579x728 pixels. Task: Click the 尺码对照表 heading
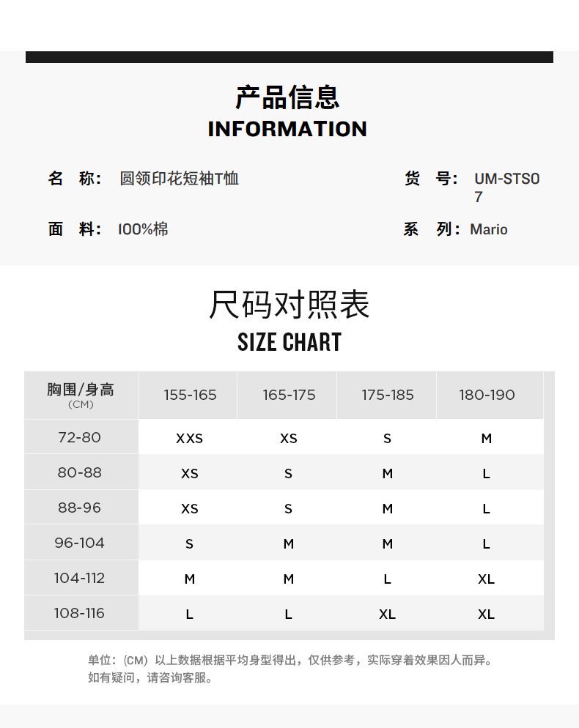(289, 305)
